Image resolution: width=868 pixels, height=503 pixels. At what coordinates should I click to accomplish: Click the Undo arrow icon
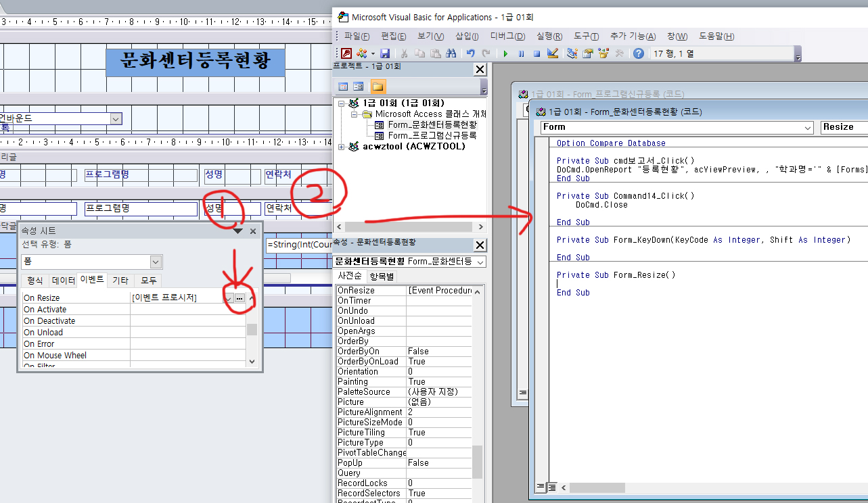coord(471,53)
